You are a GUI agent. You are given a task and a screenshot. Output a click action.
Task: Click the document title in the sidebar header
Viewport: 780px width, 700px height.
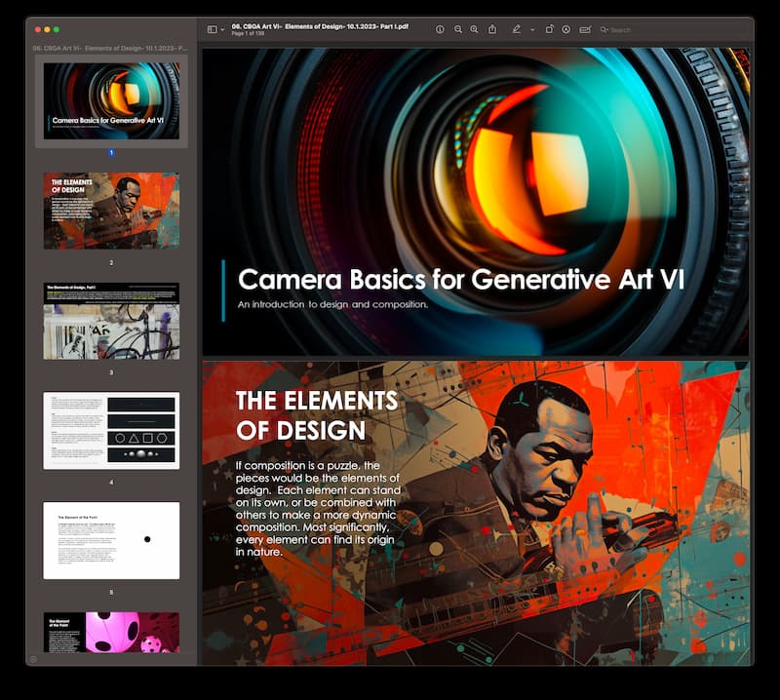pyautogui.click(x=111, y=47)
